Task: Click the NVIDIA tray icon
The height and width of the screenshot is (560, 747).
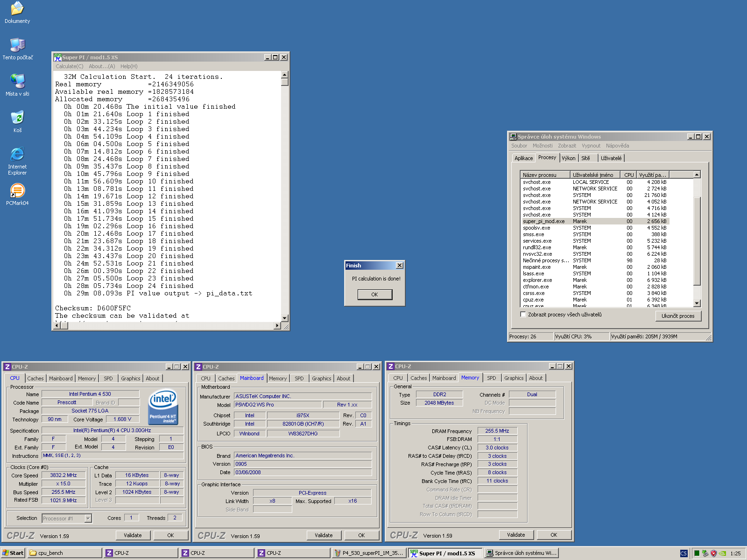Action: [722, 553]
